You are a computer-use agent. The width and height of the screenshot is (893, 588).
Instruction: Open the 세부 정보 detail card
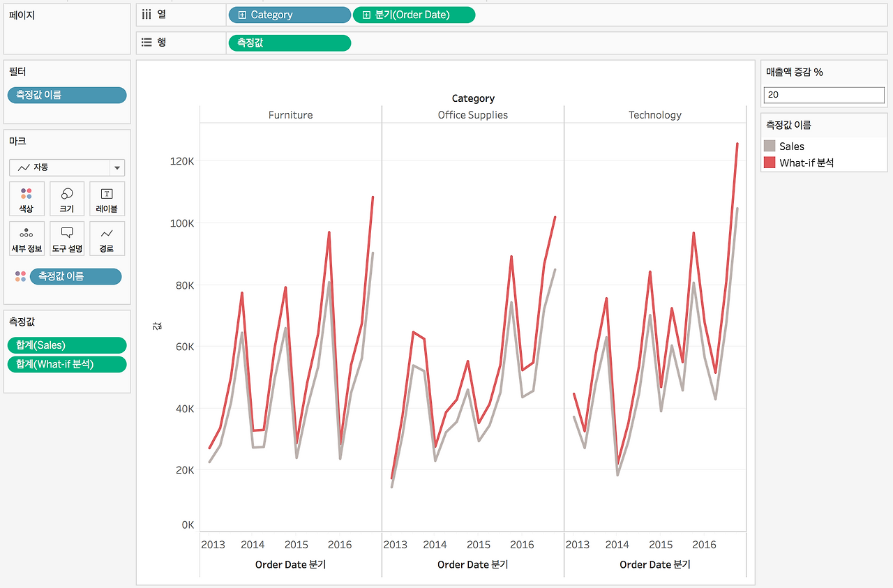pyautogui.click(x=27, y=239)
